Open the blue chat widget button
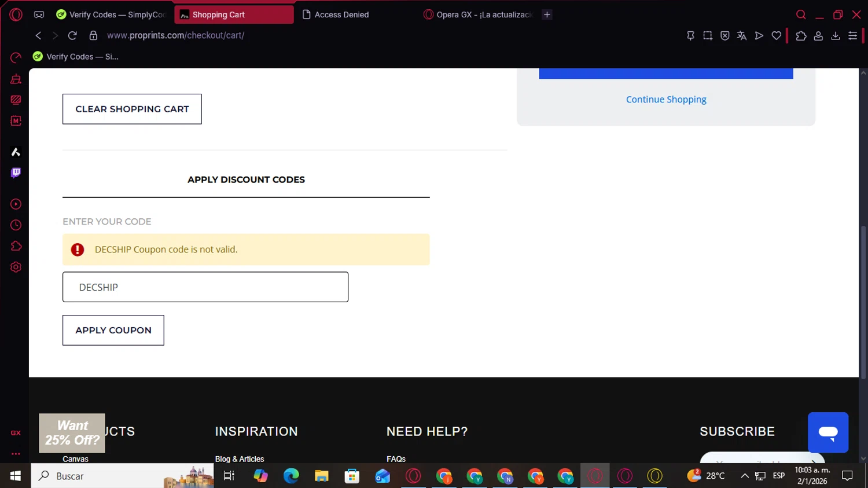 (x=828, y=432)
